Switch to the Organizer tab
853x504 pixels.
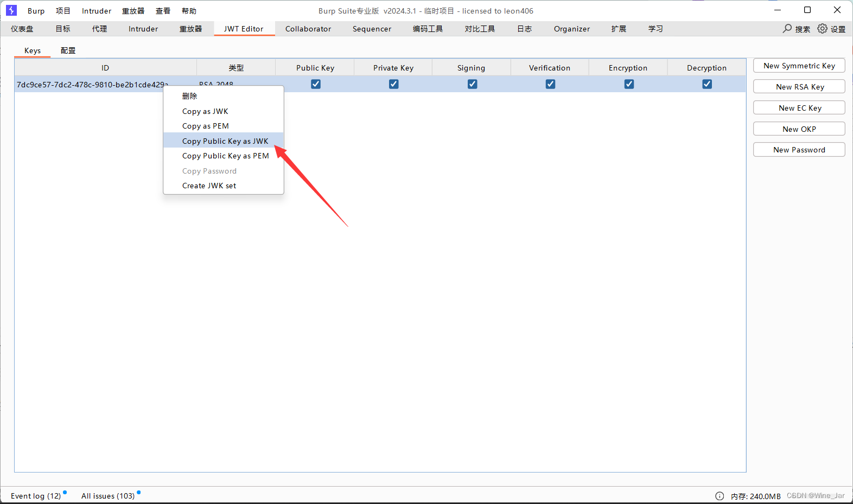(x=572, y=29)
